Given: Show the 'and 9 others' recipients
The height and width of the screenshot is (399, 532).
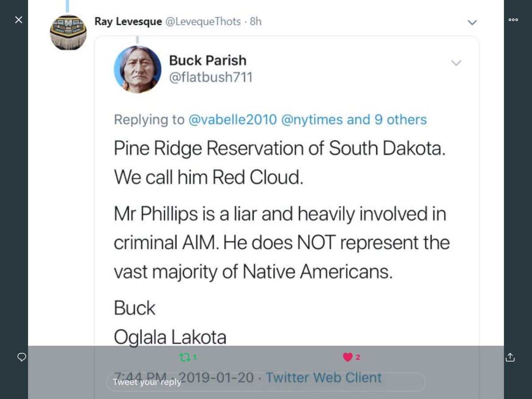Looking at the screenshot, I should tap(387, 120).
